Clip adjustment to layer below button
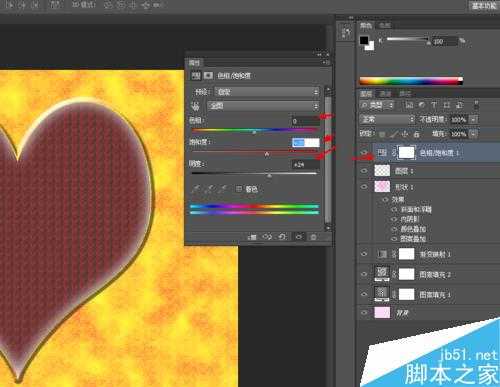Image resolution: width=500 pixels, height=387 pixels. click(x=252, y=237)
